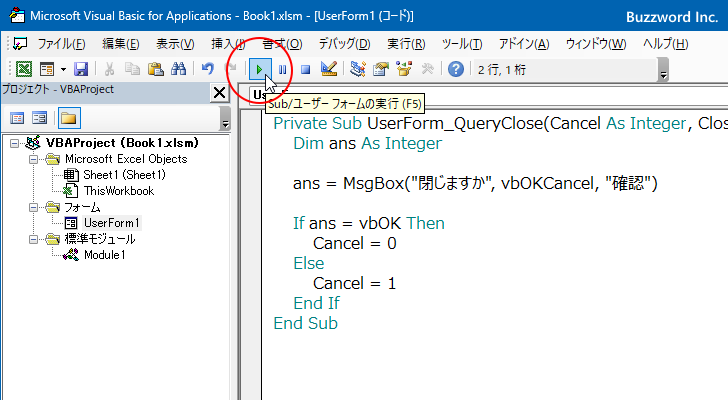Click the 'Cancel = 0' code line

click(355, 243)
